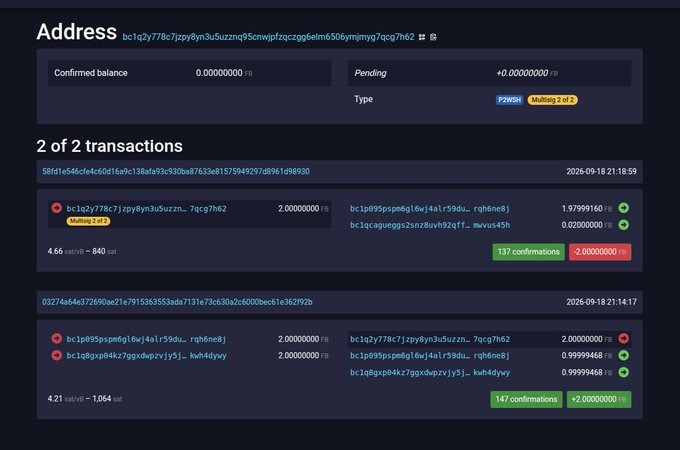Click red arrow beside input bc1p095pspm…rqh6ne8j
Image resolution: width=680 pixels, height=450 pixels.
pyautogui.click(x=56, y=339)
